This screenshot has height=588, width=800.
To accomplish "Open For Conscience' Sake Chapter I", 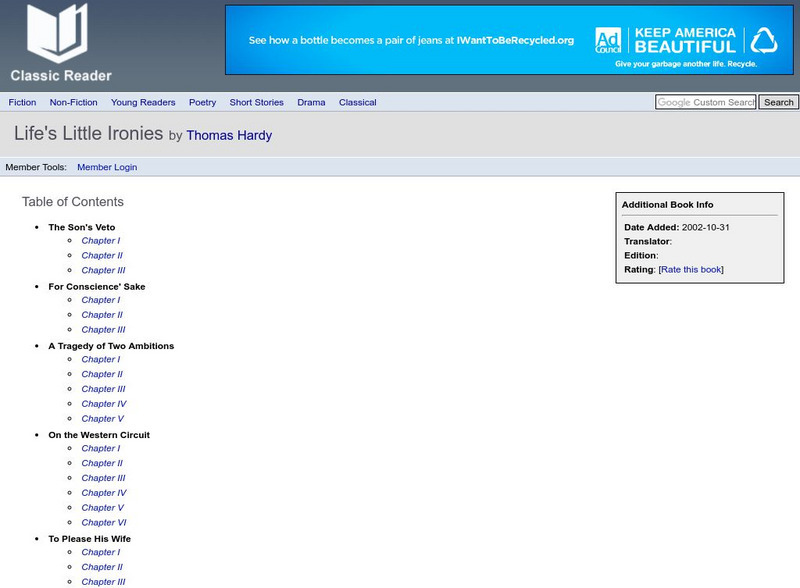I will click(x=101, y=300).
